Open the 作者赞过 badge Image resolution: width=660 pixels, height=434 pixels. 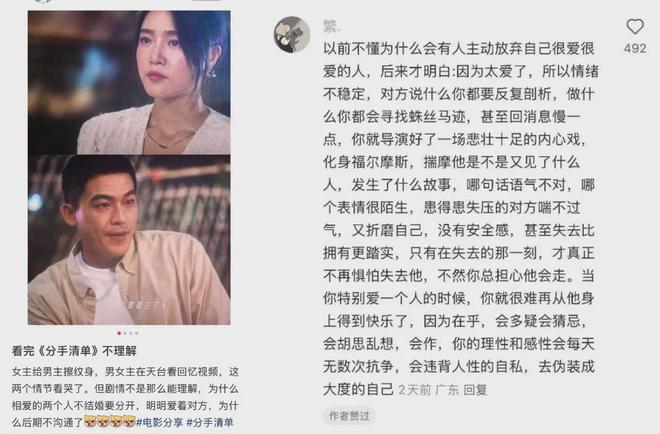pos(349,416)
